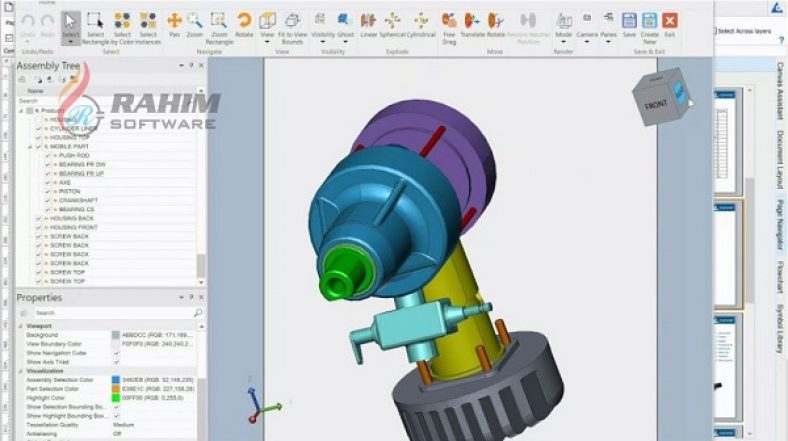Pick the Select by Color tool
Screen dimensions: 788x441
(122, 28)
